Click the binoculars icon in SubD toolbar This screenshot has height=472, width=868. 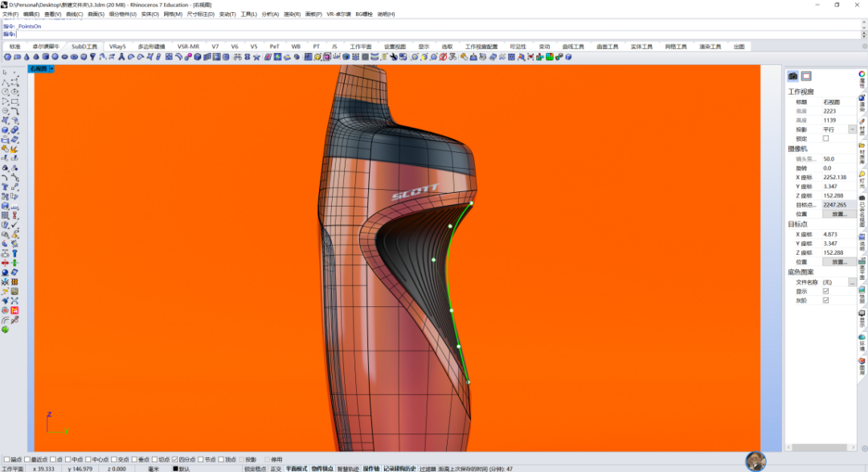(x=237, y=56)
